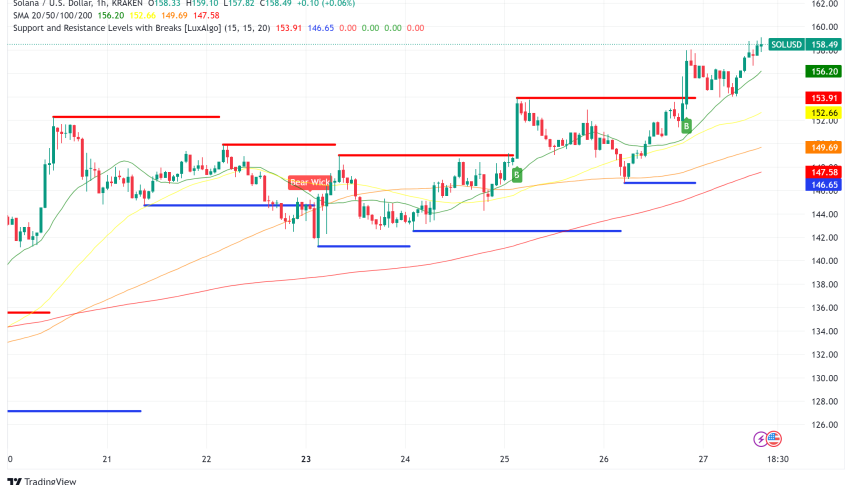The image size is (852, 485).
Task: Click the 21 date label on time axis
Action: pos(107,459)
